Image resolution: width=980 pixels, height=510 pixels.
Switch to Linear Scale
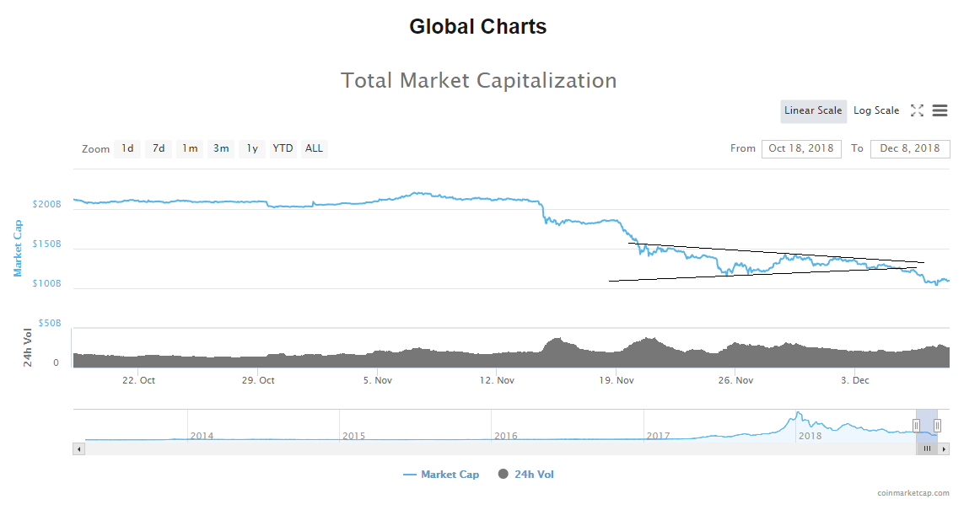tap(813, 110)
